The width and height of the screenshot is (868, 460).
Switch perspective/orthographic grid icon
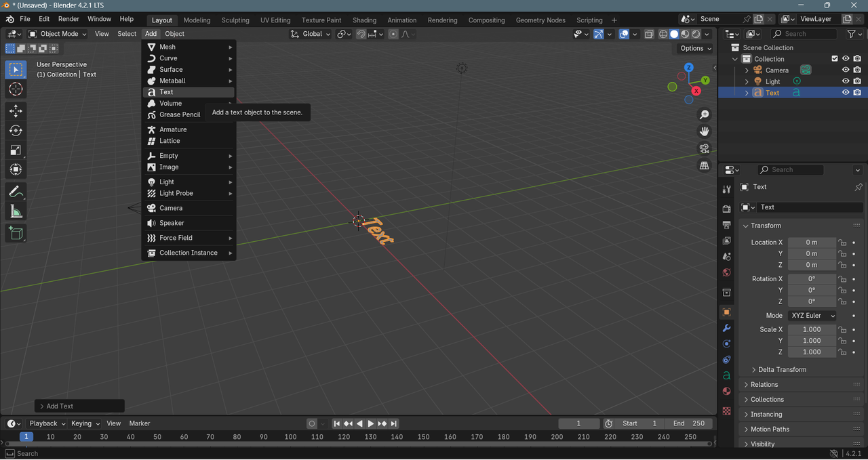tap(705, 165)
